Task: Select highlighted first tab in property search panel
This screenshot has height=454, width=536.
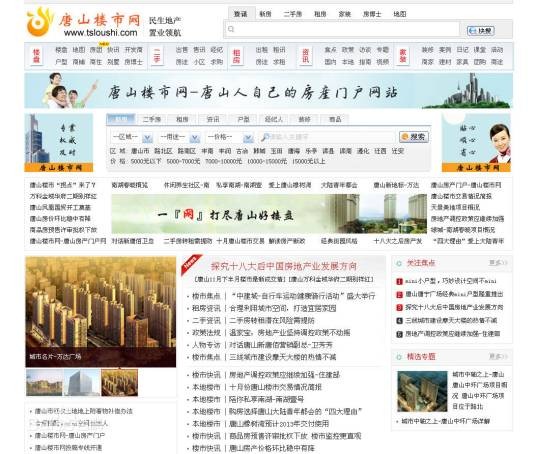Action: click(x=121, y=119)
